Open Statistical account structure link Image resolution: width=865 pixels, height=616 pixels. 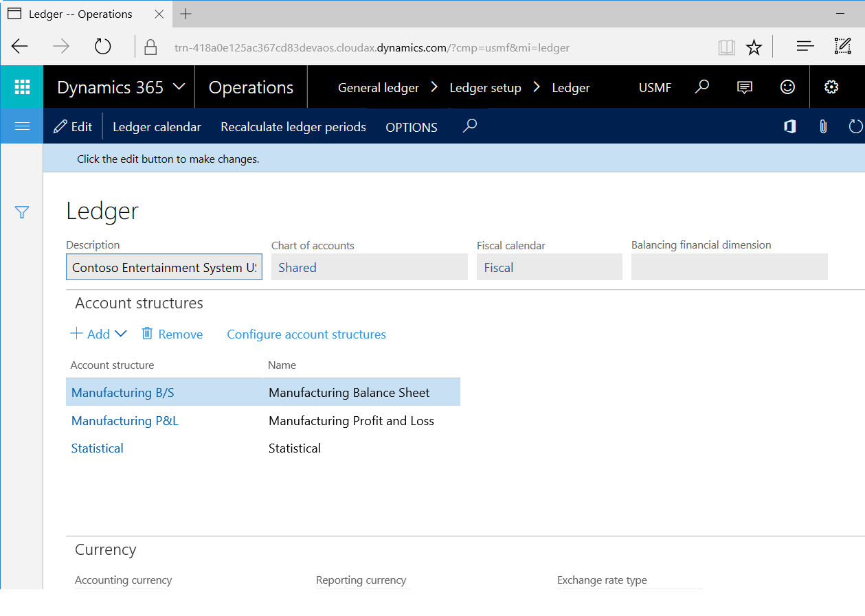98,448
